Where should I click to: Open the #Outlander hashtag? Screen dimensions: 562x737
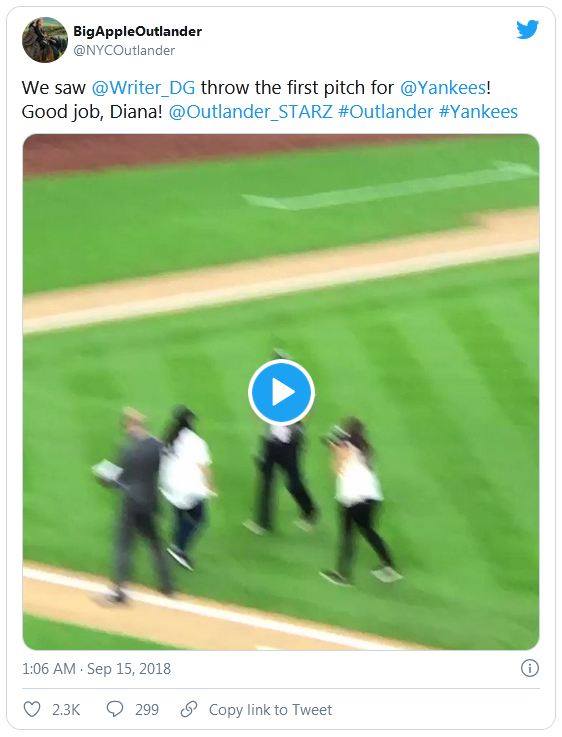tap(385, 112)
